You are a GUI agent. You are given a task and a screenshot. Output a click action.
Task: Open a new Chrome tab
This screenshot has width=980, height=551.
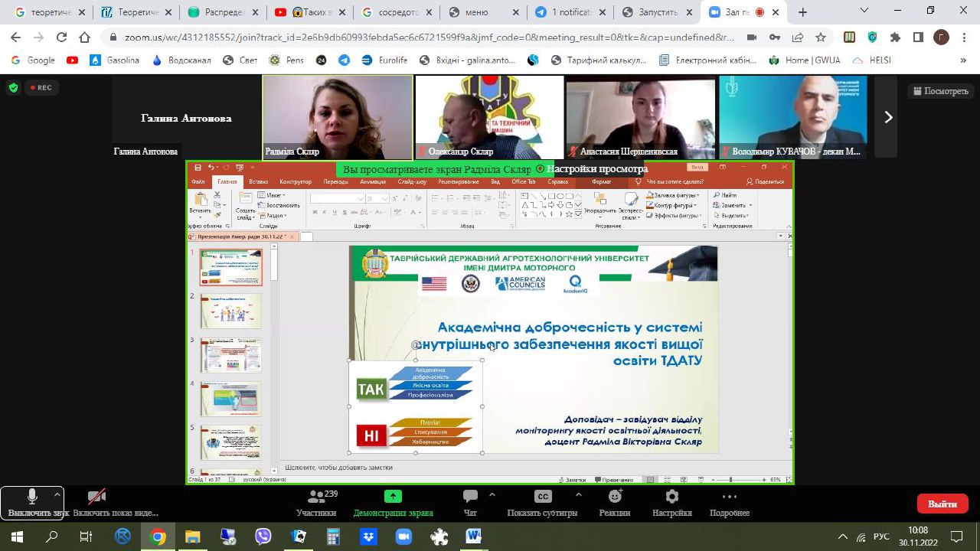point(802,12)
